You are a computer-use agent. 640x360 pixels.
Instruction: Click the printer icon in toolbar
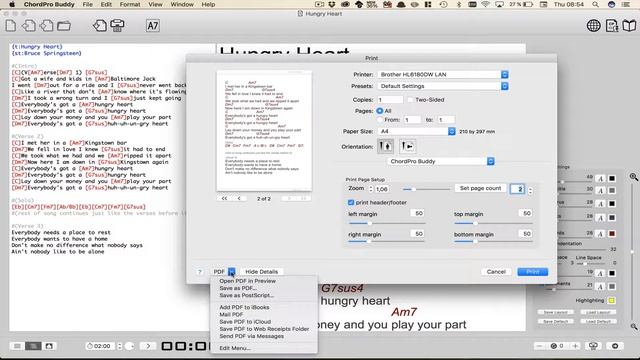click(x=118, y=26)
